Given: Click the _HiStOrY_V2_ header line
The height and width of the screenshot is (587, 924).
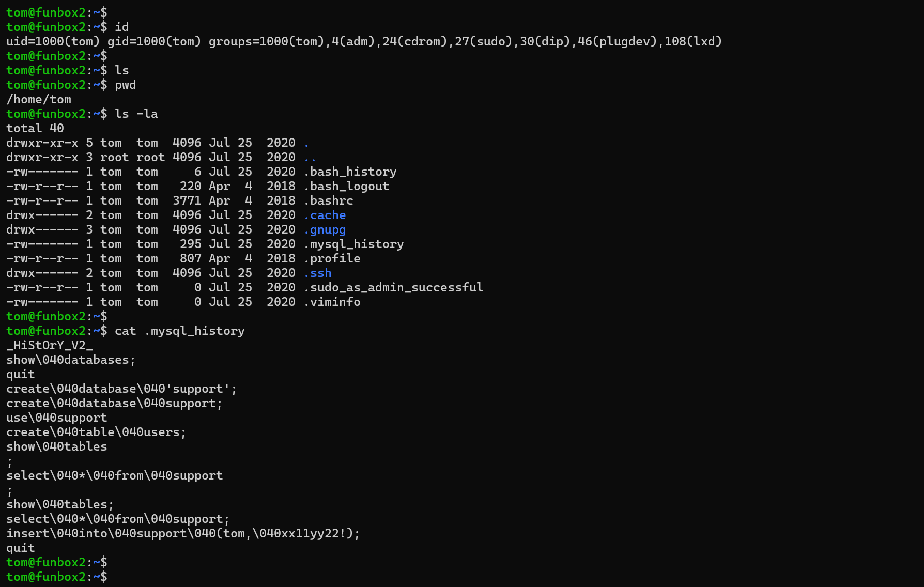Looking at the screenshot, I should point(50,345).
